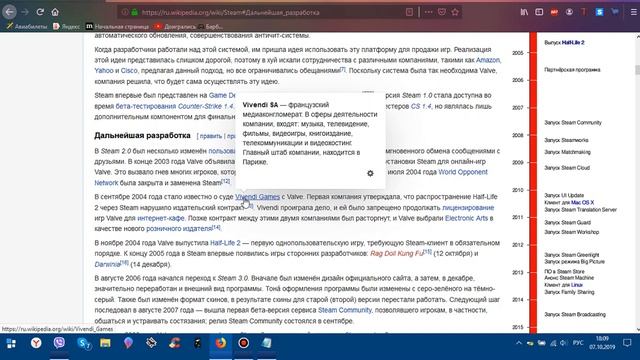Open File Explorer from the taskbar
Screen dimensions: 640x360
click(x=105, y=343)
